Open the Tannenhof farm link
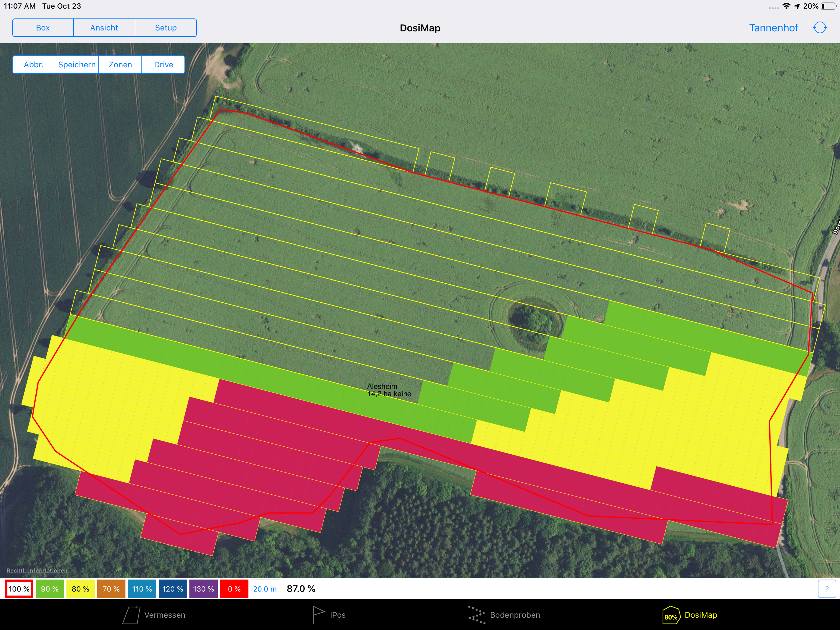The width and height of the screenshot is (840, 630). click(x=773, y=28)
